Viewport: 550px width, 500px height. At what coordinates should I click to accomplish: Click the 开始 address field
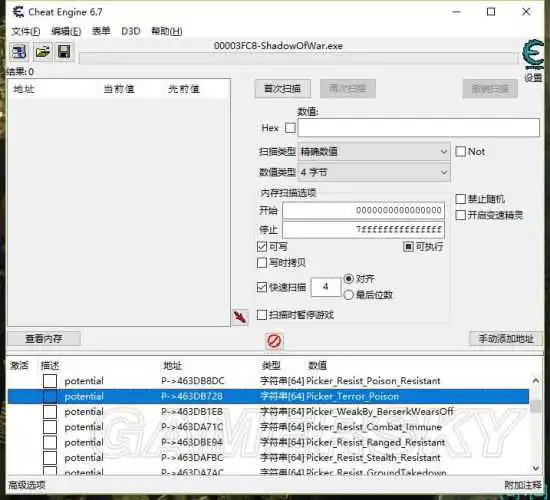[x=363, y=211]
